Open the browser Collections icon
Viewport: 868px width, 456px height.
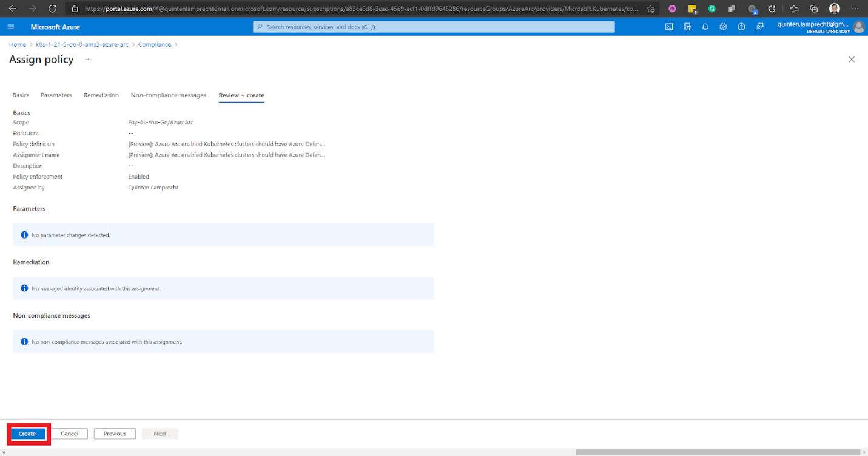click(814, 9)
